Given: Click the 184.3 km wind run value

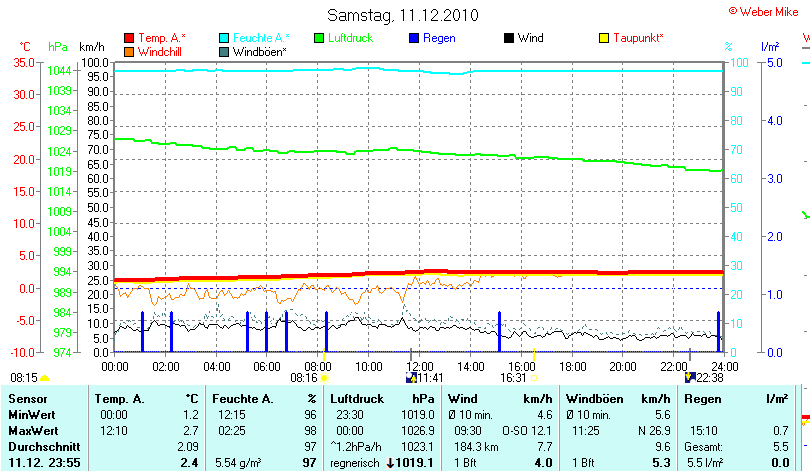Looking at the screenshot, I should [476, 447].
